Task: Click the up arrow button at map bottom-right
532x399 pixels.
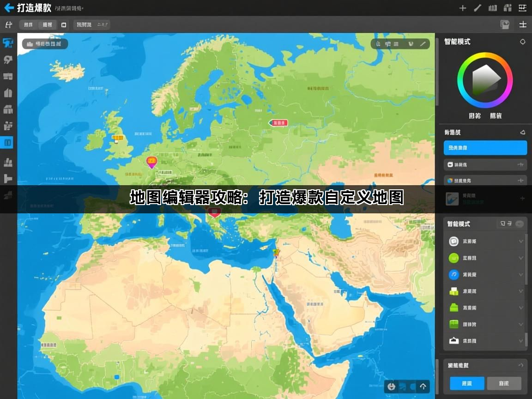Action: [423, 387]
